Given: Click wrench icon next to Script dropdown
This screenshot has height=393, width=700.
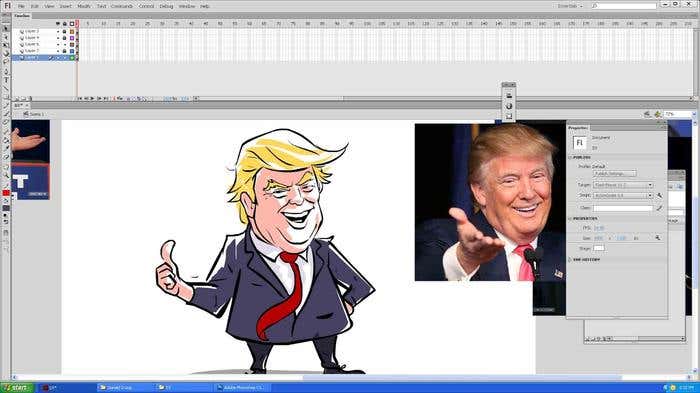Looking at the screenshot, I should click(x=659, y=196).
